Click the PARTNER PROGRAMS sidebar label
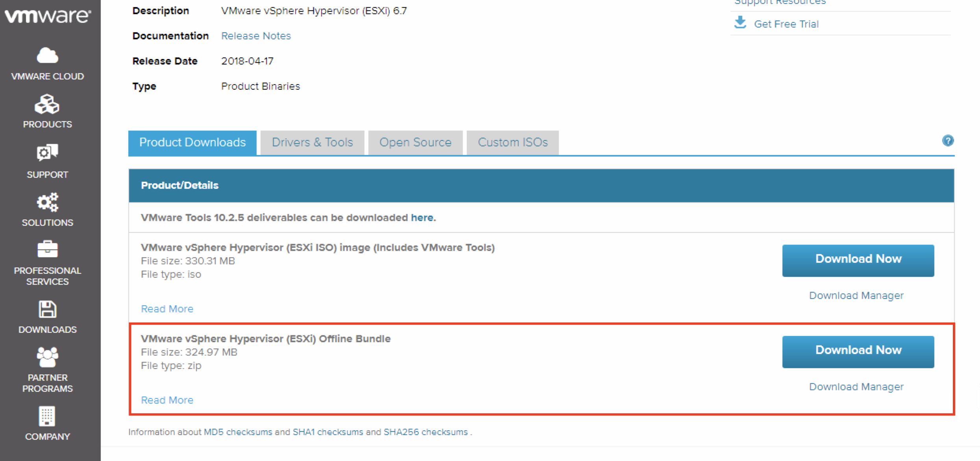The height and width of the screenshot is (461, 980). pos(48,383)
